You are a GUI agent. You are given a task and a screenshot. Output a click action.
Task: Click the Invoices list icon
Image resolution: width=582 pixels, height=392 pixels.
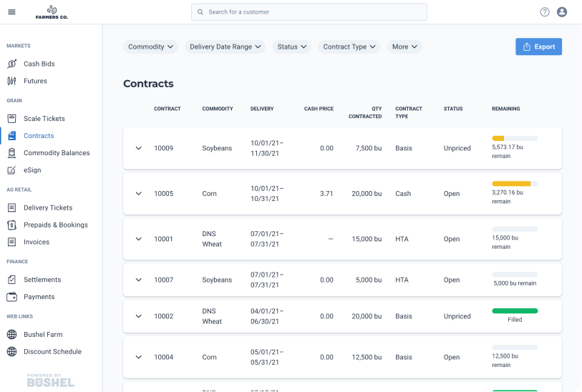tap(12, 242)
